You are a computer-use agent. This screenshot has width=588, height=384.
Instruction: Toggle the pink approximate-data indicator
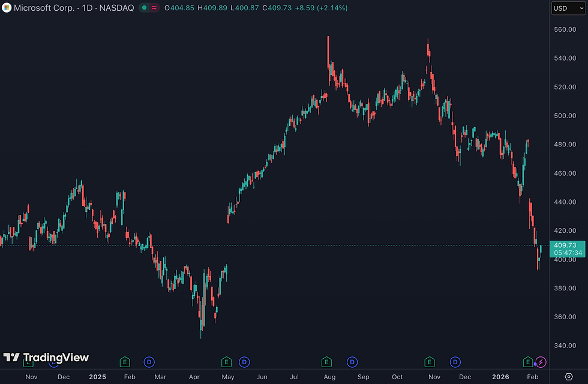154,8
